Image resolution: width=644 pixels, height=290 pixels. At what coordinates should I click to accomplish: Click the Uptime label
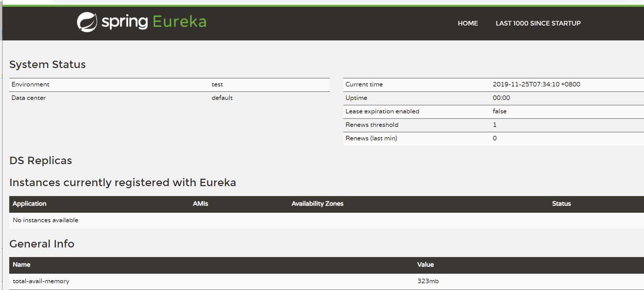click(356, 98)
